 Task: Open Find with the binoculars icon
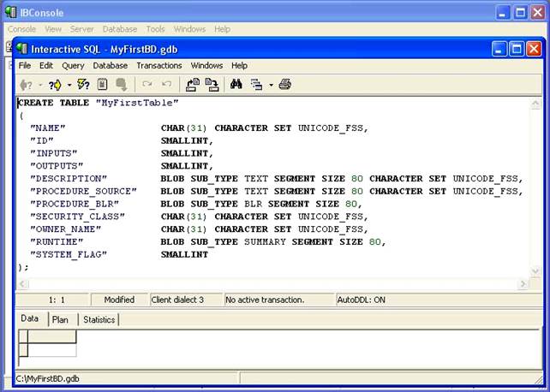coord(236,84)
